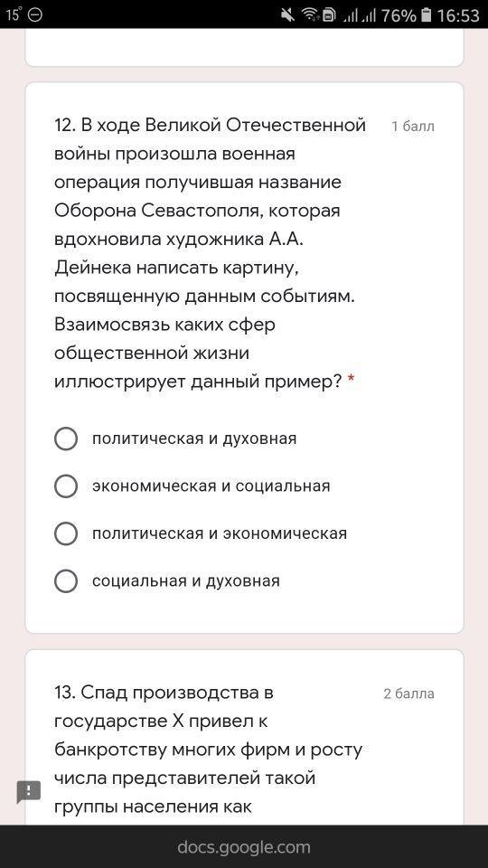Tap the do-not-disturb circle icon
The image size is (488, 868).
click(x=35, y=15)
